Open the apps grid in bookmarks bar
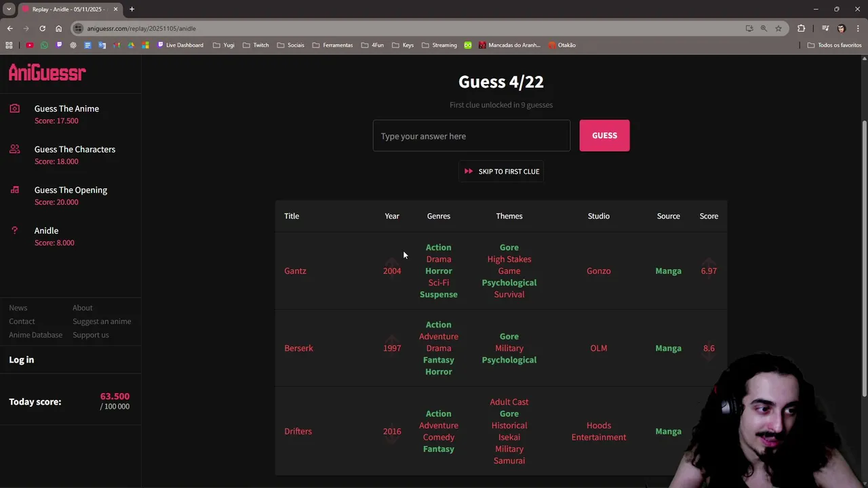This screenshot has height=488, width=868. (x=9, y=45)
